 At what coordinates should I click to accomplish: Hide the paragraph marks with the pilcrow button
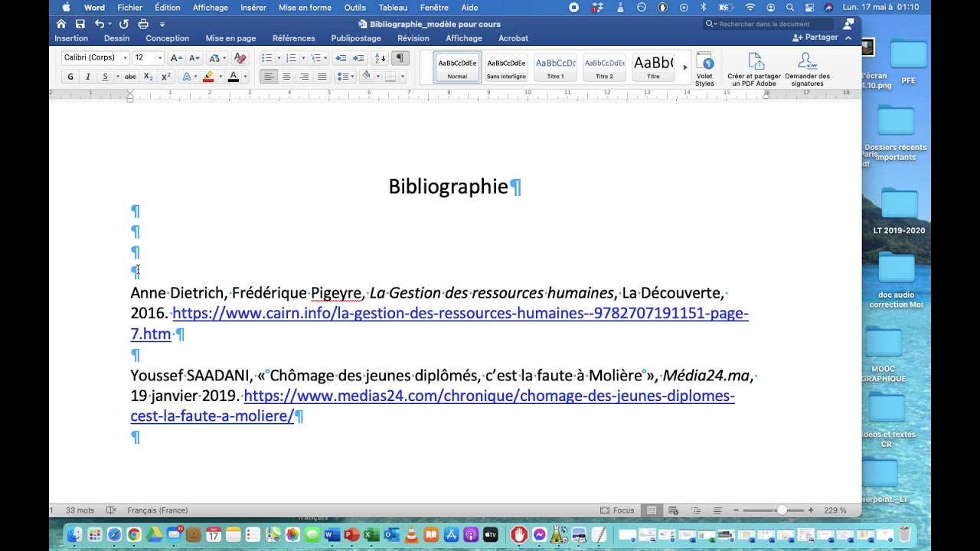point(400,58)
